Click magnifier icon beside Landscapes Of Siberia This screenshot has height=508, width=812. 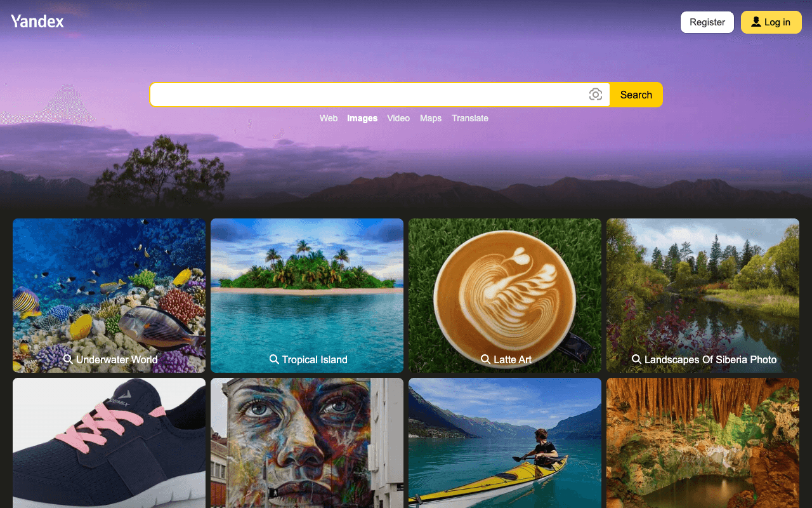pos(636,359)
